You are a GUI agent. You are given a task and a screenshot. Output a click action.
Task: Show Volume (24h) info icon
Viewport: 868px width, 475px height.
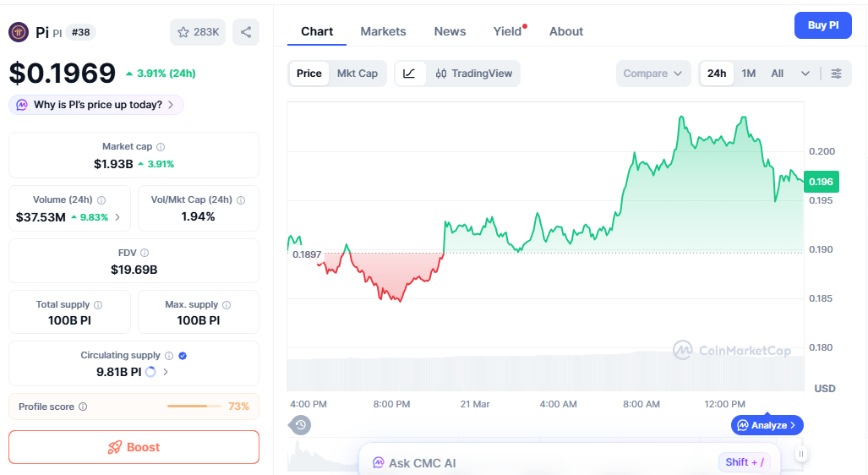point(101,199)
